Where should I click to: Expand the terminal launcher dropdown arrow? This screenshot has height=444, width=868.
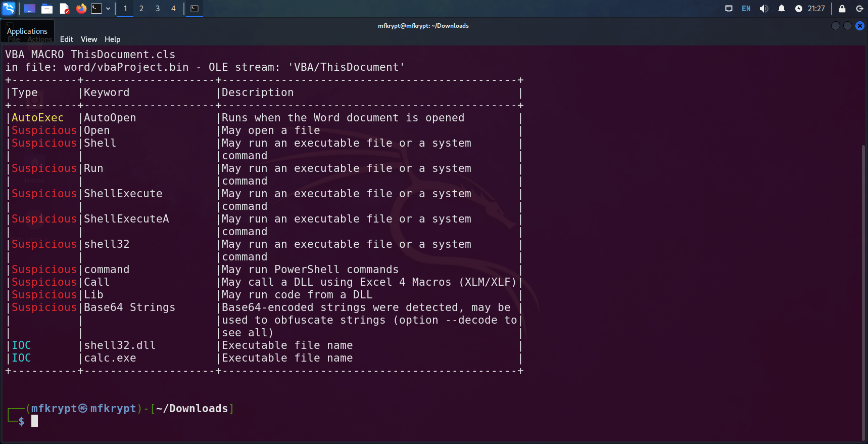tap(108, 9)
